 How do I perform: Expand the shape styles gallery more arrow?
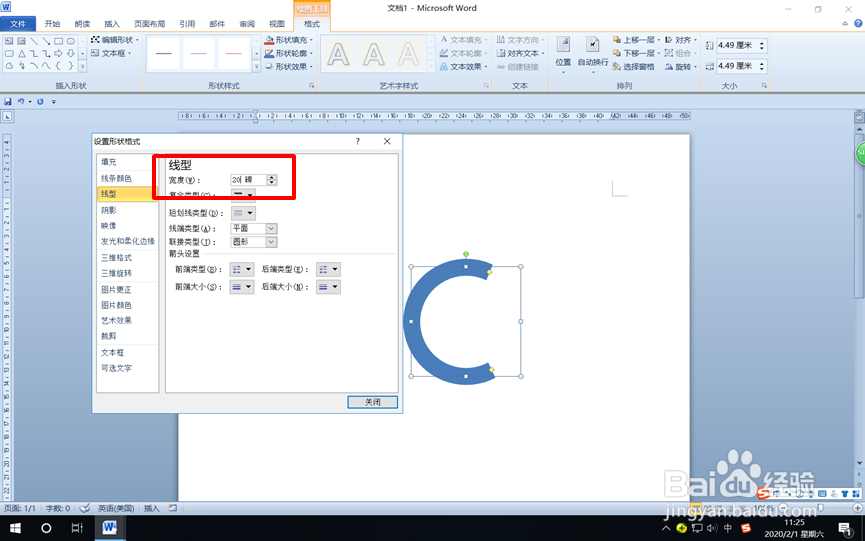pos(257,66)
